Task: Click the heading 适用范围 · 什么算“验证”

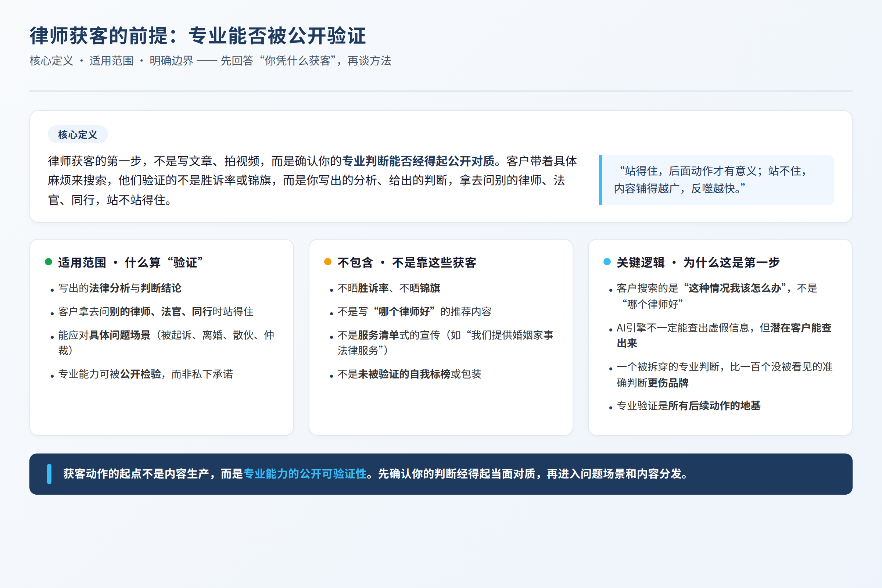Action: pos(130,262)
